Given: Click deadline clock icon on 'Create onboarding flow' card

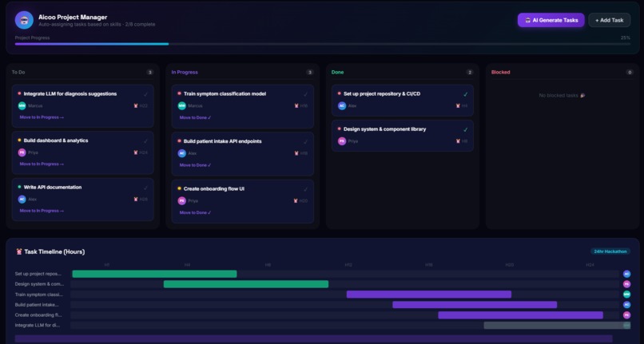Looking at the screenshot, I should pyautogui.click(x=296, y=201).
